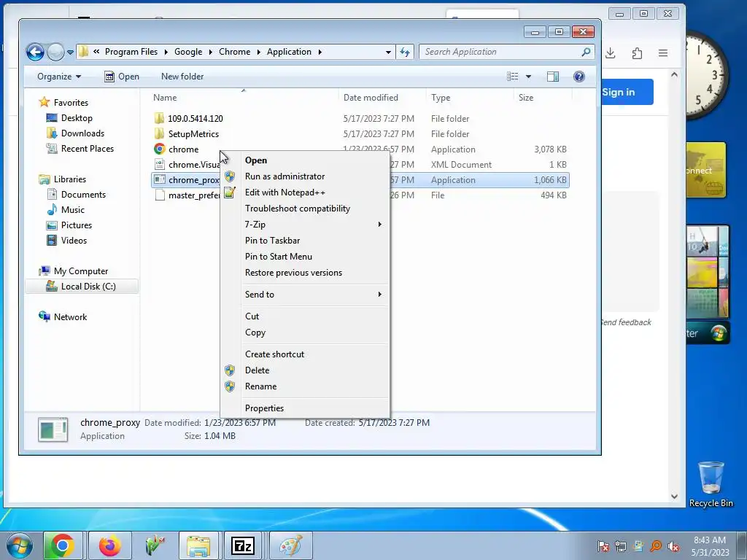Click Google in the breadcrumb path
This screenshot has height=560, width=747.
[x=188, y=52]
